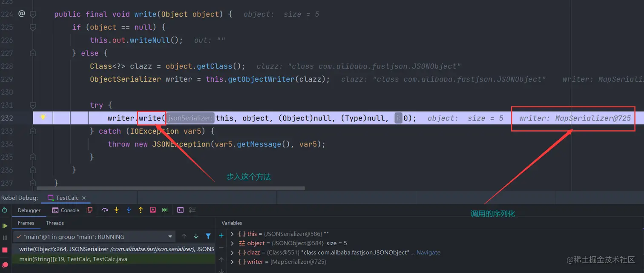Click line number 232 in the gutter
The width and height of the screenshot is (644, 273).
[x=7, y=118]
